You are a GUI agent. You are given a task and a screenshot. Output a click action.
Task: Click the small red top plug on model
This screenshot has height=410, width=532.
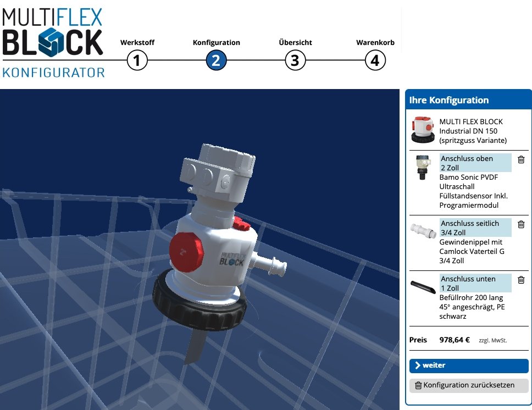(241, 223)
